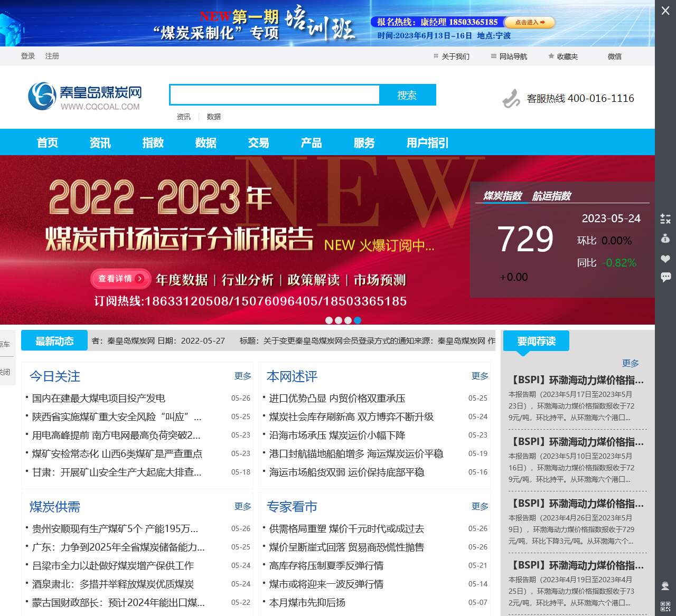The width and height of the screenshot is (676, 616).
Task: Open 更多 for 今日关注 section
Action: (x=243, y=376)
